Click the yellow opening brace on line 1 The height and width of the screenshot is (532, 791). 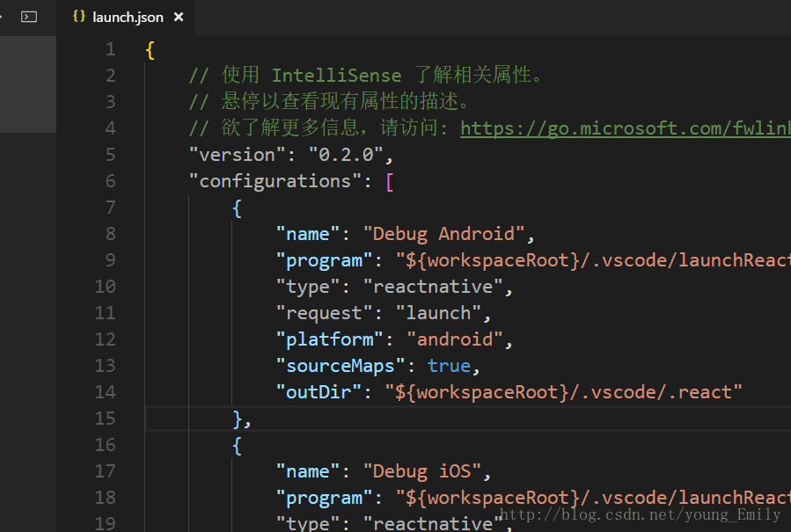[x=150, y=49]
